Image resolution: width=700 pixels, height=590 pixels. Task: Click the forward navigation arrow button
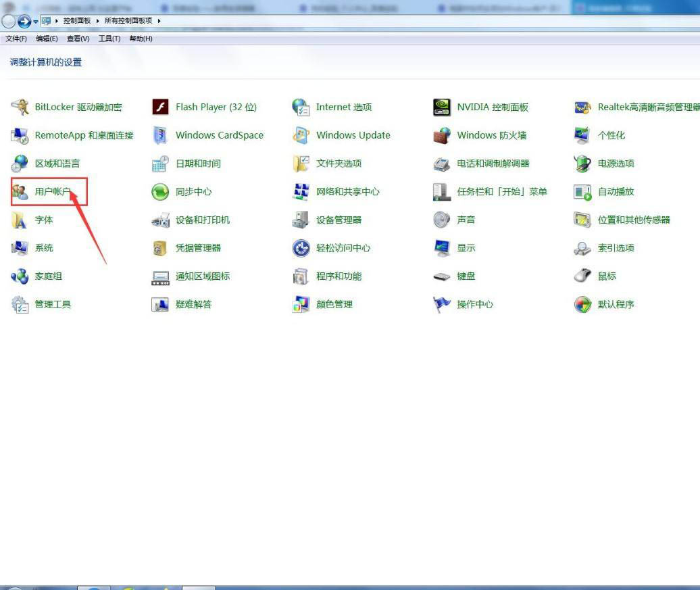coord(24,21)
